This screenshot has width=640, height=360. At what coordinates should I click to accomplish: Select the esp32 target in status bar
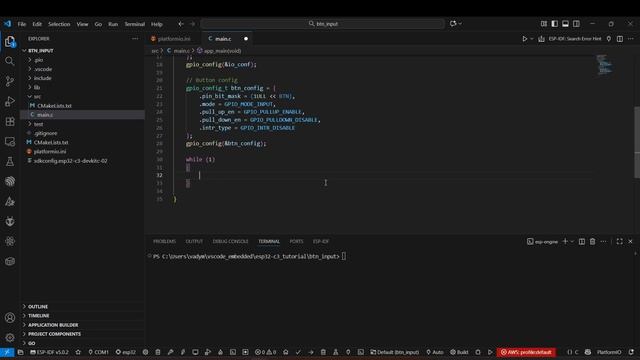(125, 352)
